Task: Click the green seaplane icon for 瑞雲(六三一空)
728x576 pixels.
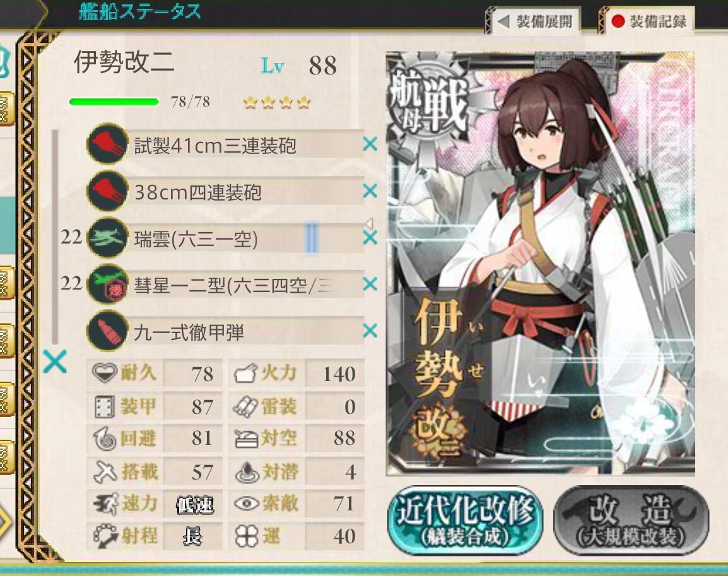Action: (107, 238)
